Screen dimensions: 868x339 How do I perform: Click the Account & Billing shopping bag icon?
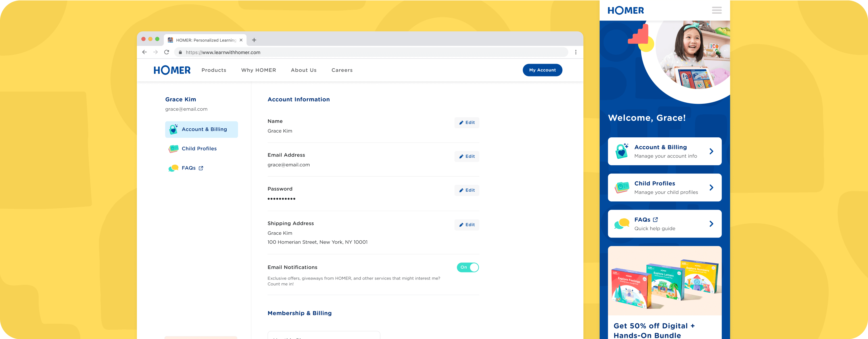(173, 129)
